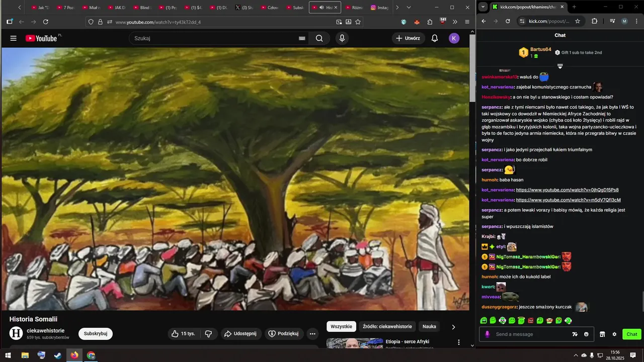Open File Explorer from the taskbar

coord(25,355)
